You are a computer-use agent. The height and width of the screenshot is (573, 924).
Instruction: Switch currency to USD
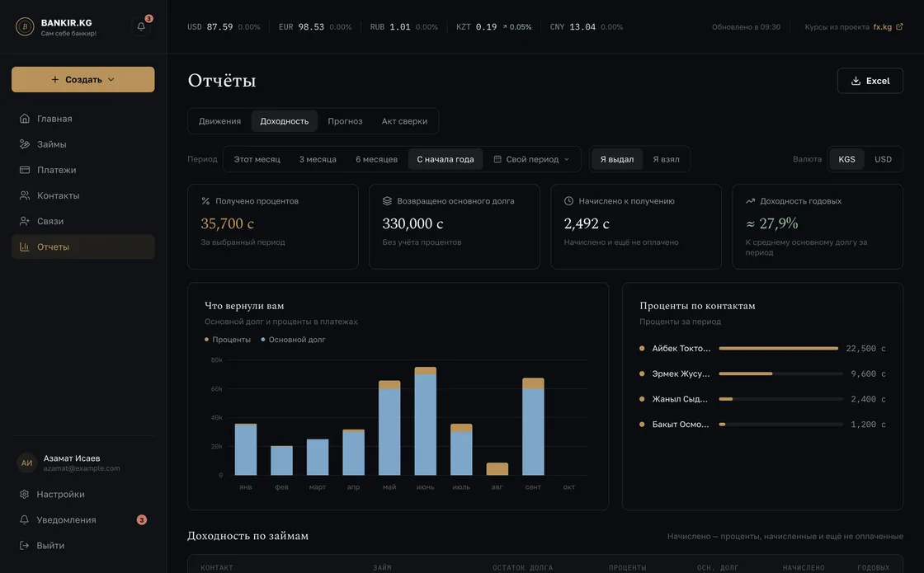click(883, 159)
